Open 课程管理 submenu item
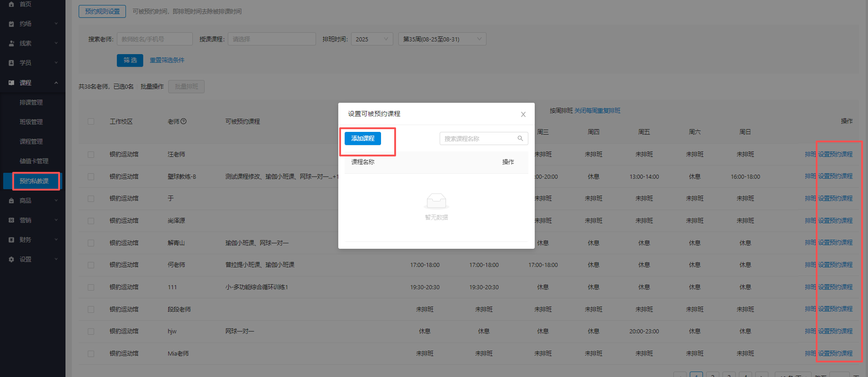868x377 pixels. (x=31, y=141)
